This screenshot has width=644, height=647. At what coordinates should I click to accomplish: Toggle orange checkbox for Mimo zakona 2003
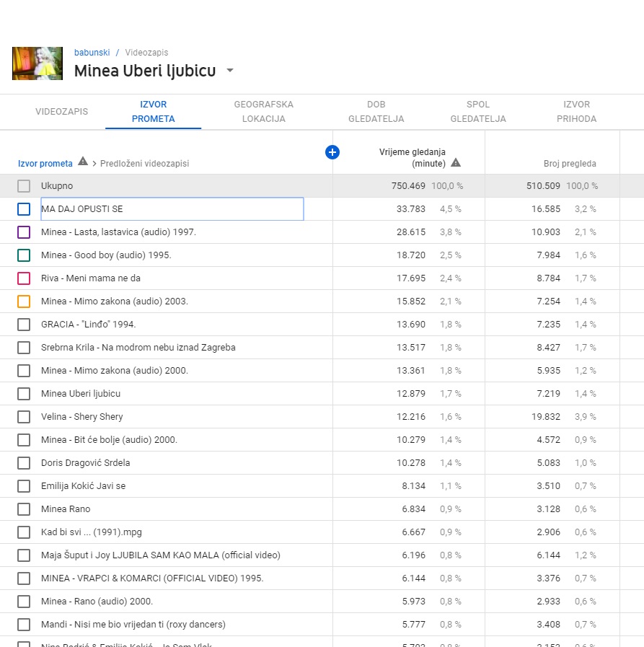tap(24, 302)
